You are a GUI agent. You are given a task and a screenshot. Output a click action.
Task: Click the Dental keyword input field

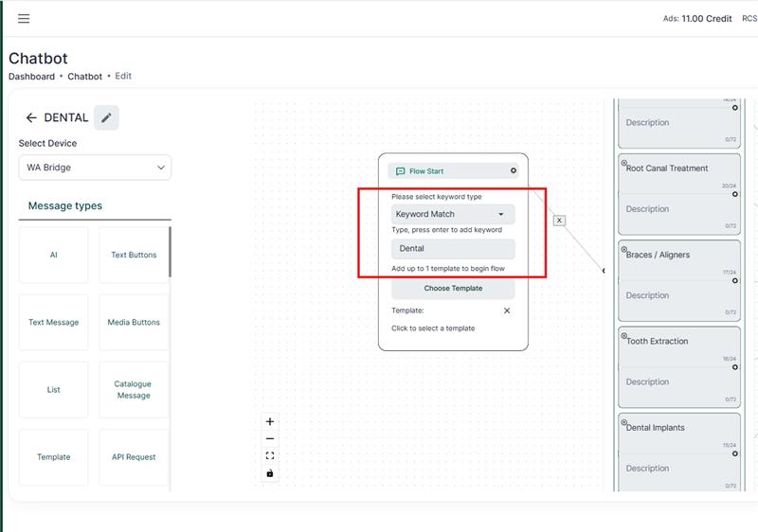tap(453, 249)
